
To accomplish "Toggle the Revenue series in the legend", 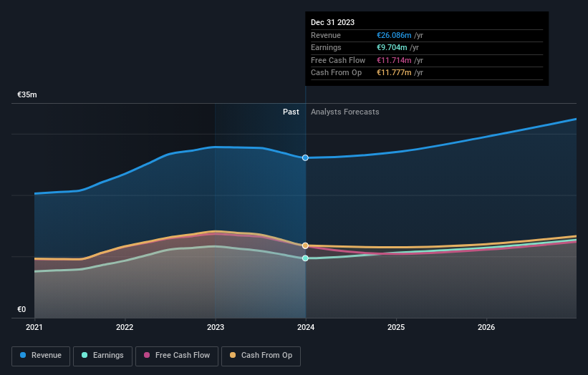I will tap(41, 356).
